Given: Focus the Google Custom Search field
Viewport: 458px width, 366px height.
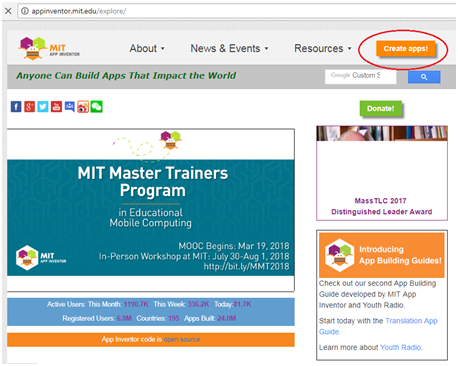Looking at the screenshot, I should click(x=361, y=77).
